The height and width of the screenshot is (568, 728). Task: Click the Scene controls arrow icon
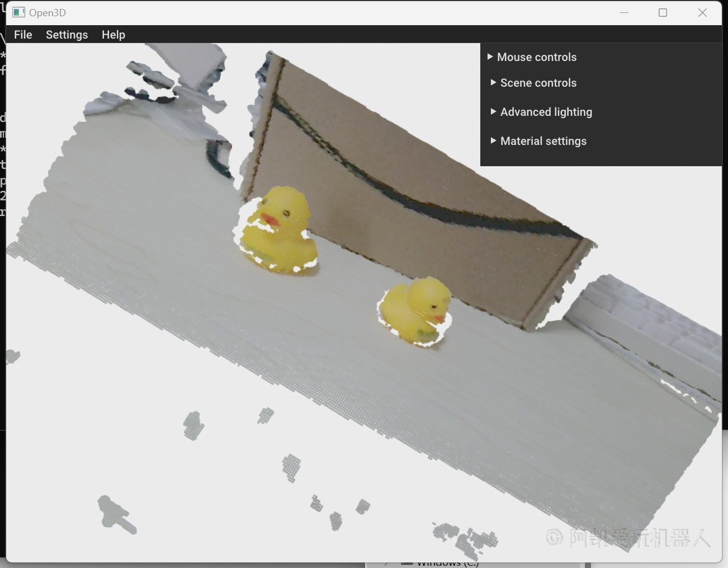click(493, 82)
